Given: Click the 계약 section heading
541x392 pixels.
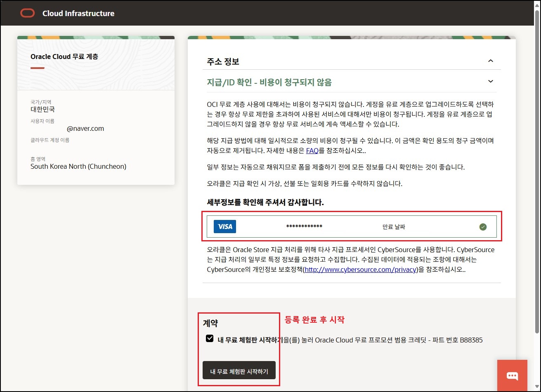Looking at the screenshot, I should point(210,324).
